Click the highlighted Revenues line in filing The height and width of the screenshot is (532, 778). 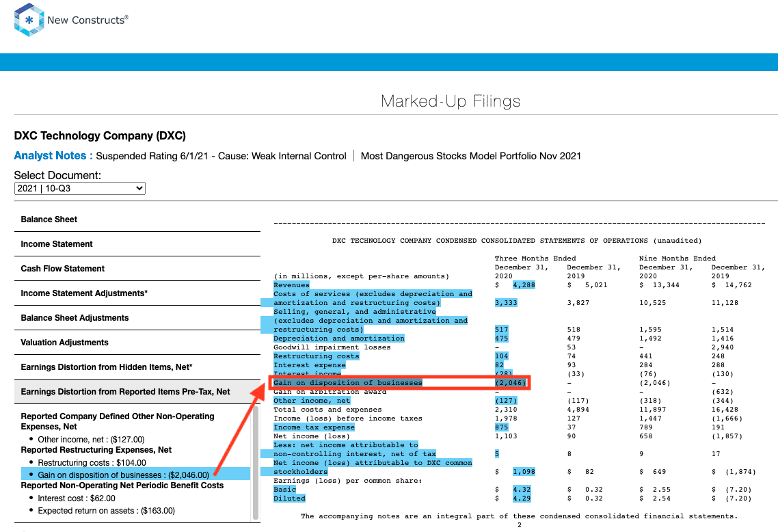coord(291,285)
